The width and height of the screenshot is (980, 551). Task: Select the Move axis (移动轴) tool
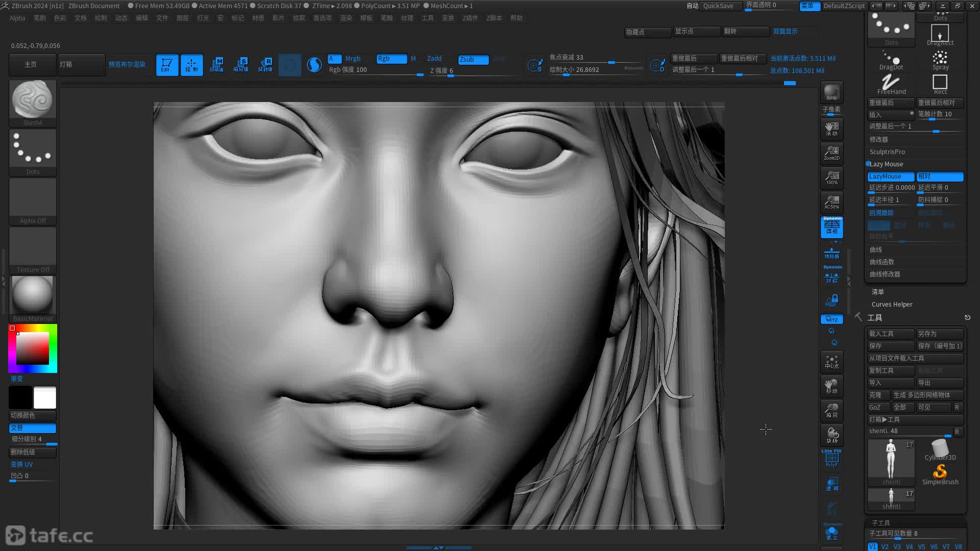coord(216,65)
